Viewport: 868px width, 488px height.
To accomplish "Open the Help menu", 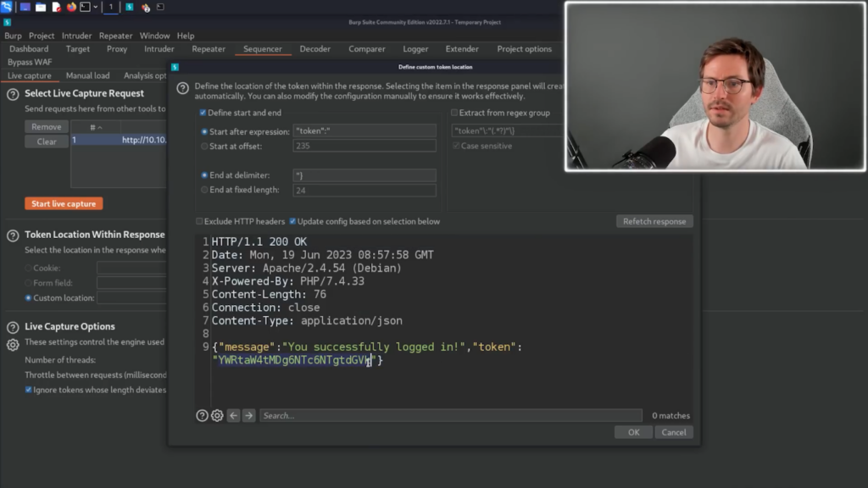I will click(x=186, y=36).
